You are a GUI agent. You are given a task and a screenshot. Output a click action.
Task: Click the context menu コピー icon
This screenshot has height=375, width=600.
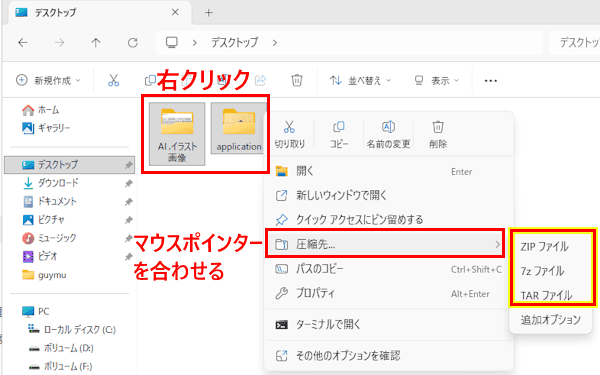pyautogui.click(x=339, y=127)
